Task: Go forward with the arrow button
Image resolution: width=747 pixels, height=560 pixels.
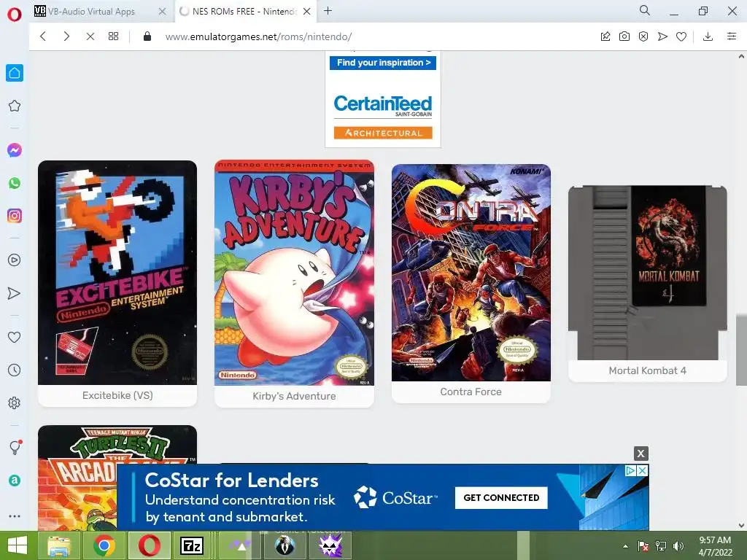Action: 66,36
